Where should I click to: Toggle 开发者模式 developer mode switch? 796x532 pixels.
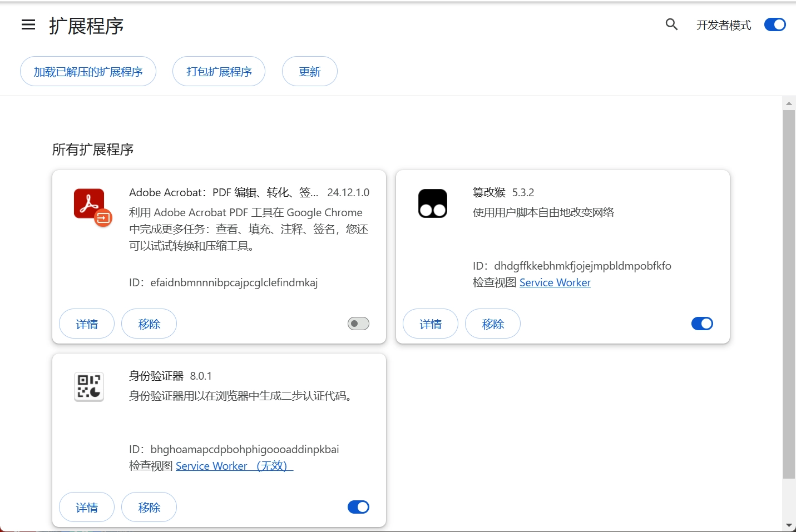[775, 24]
